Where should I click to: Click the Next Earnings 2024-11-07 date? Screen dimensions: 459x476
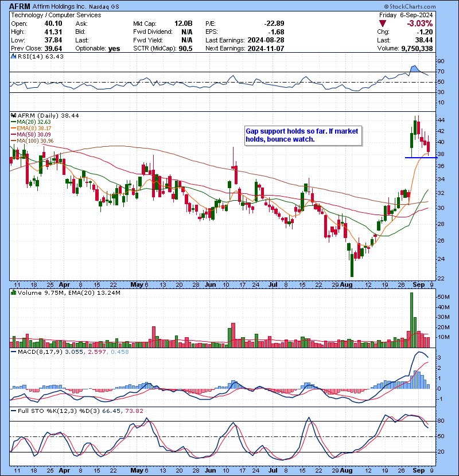coord(266,48)
